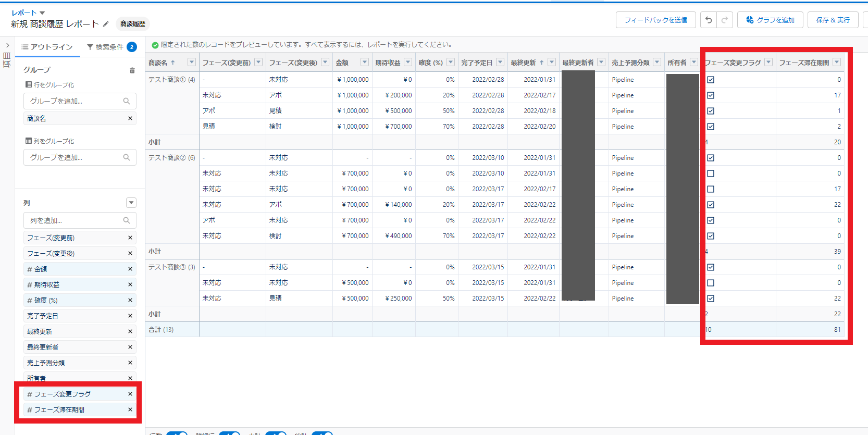Toggle flag checkbox in ¥700,000 expected revenue row
This screenshot has width=868, height=435.
point(711,127)
